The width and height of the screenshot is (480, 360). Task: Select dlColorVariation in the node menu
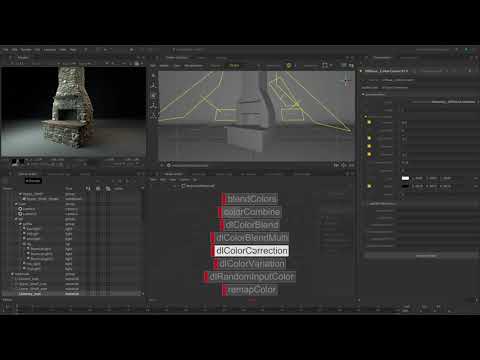[250, 264]
